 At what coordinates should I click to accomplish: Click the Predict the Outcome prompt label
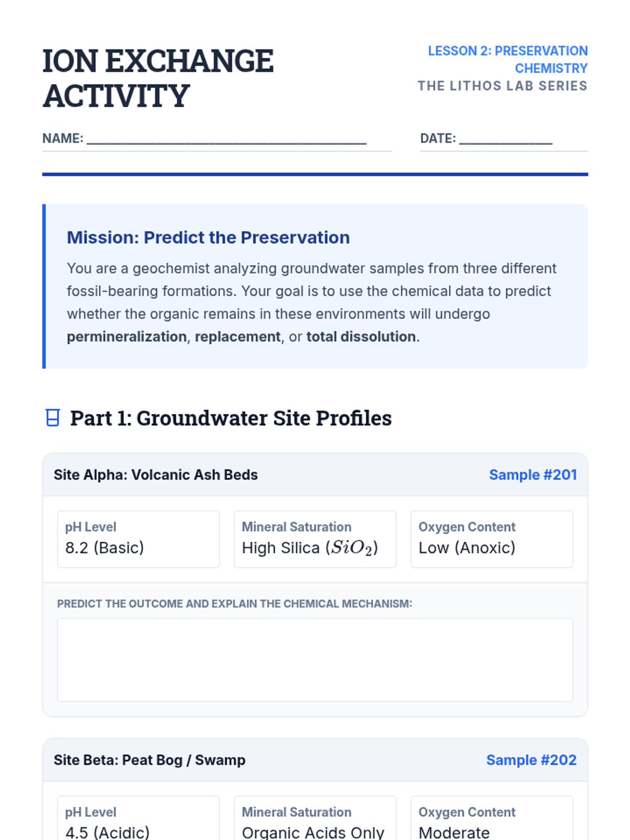click(x=235, y=604)
